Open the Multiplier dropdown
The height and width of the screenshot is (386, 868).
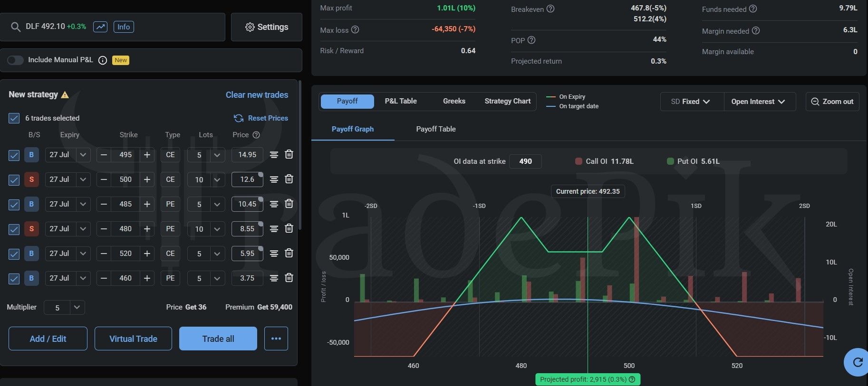pos(77,308)
